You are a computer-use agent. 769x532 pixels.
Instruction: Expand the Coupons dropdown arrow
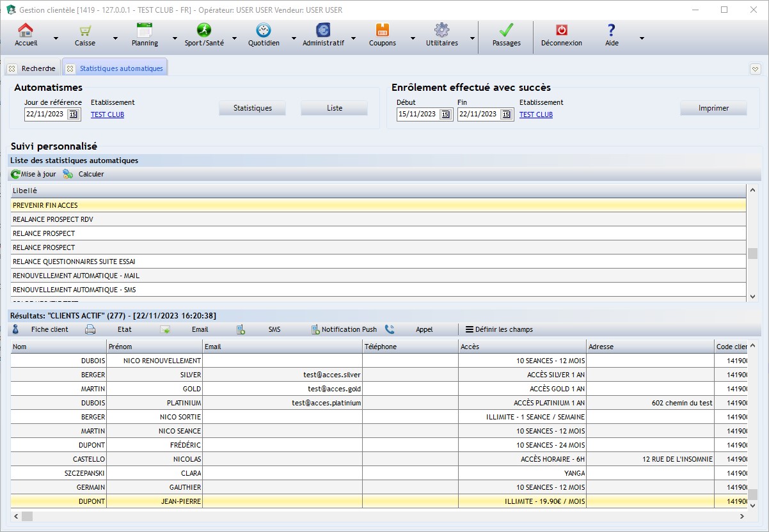(x=413, y=38)
